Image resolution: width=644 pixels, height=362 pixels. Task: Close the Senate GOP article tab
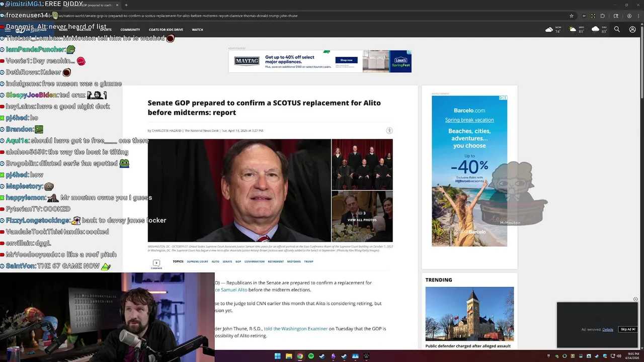[x=117, y=5]
